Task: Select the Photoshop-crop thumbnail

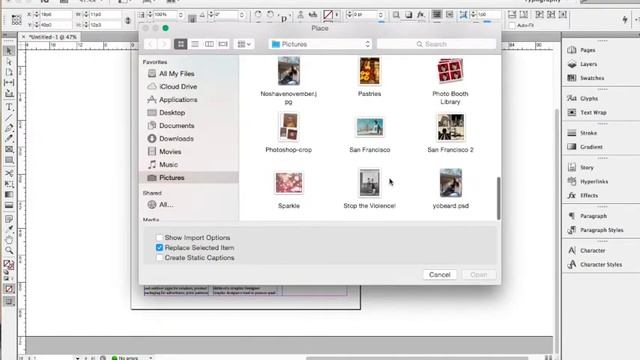Action: (x=289, y=127)
